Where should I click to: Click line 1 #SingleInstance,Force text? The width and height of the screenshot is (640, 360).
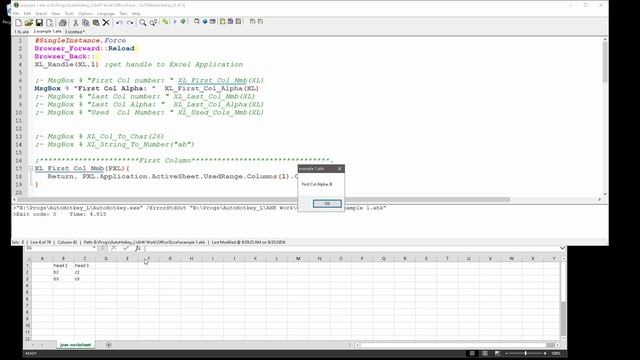click(80, 40)
